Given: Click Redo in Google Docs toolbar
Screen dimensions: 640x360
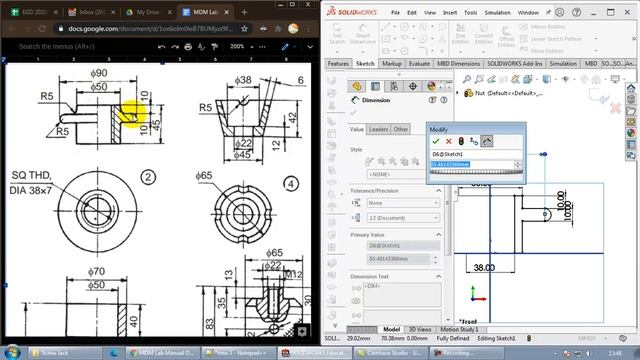Looking at the screenshot, I should [175, 47].
